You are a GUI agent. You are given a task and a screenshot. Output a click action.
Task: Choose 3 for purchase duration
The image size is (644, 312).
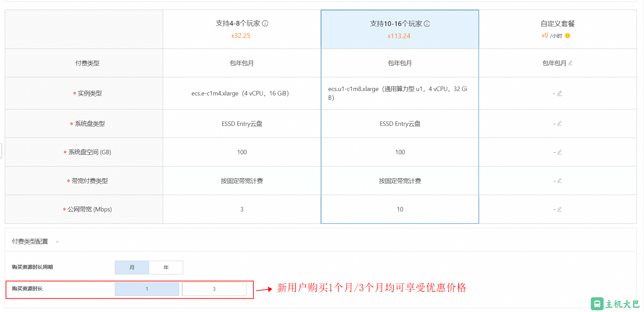214,289
